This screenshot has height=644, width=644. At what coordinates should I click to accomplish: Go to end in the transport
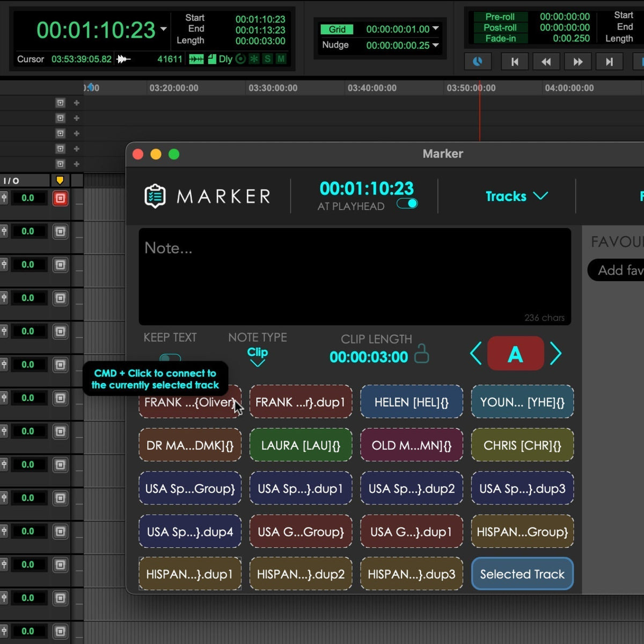pyautogui.click(x=609, y=62)
